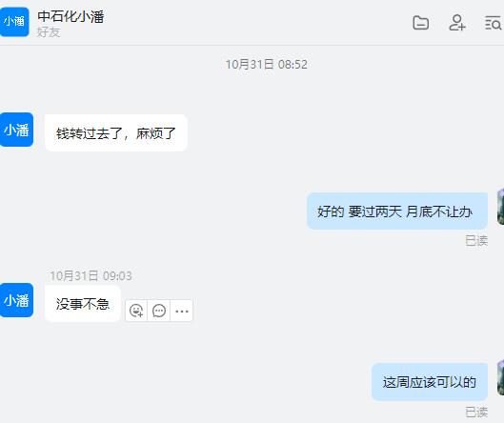Select the 好的 要过两天 月底不让办 bubble
This screenshot has height=423, width=504.
tap(397, 211)
